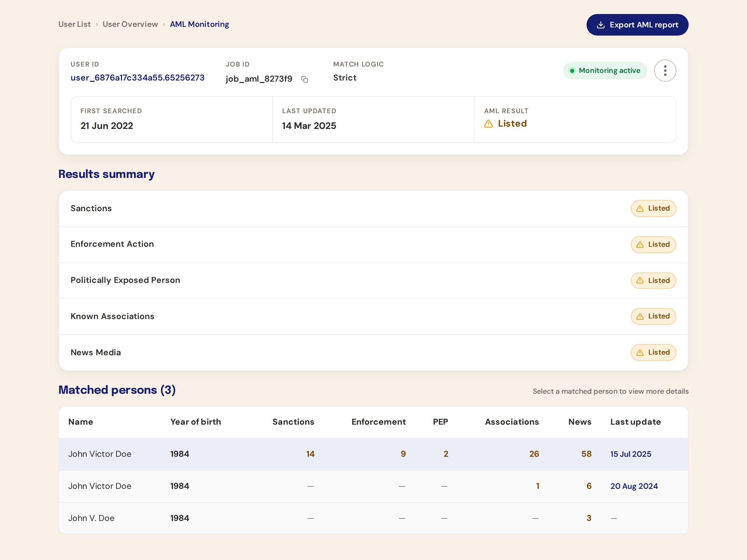The width and height of the screenshot is (747, 560).
Task: Click Listed badge on Sanctions row
Action: 653,208
